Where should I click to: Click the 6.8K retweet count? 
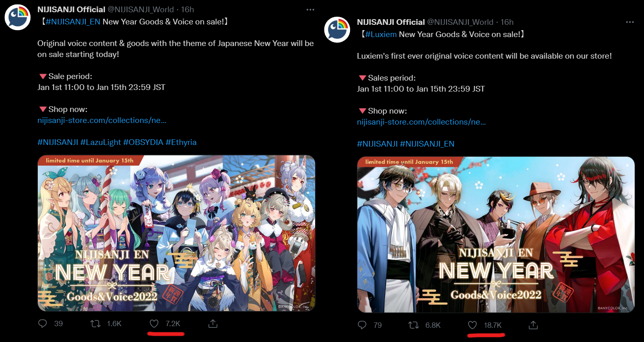(x=433, y=325)
